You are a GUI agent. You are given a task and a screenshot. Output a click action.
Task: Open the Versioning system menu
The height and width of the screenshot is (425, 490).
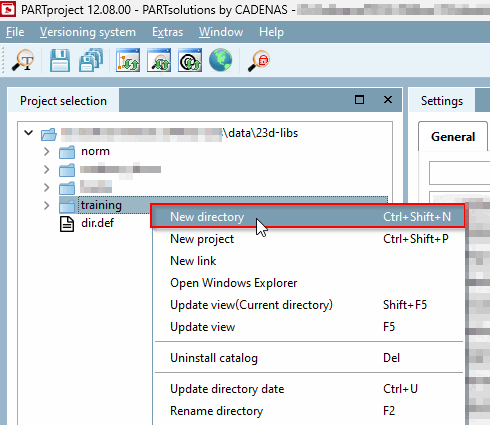click(x=88, y=32)
